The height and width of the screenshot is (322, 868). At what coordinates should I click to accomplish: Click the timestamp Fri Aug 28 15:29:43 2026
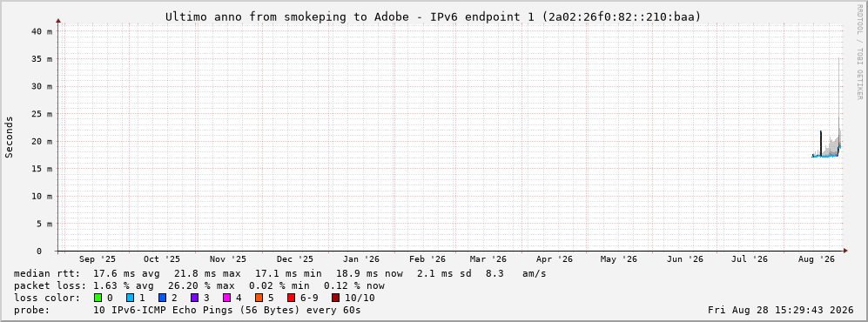(x=781, y=310)
